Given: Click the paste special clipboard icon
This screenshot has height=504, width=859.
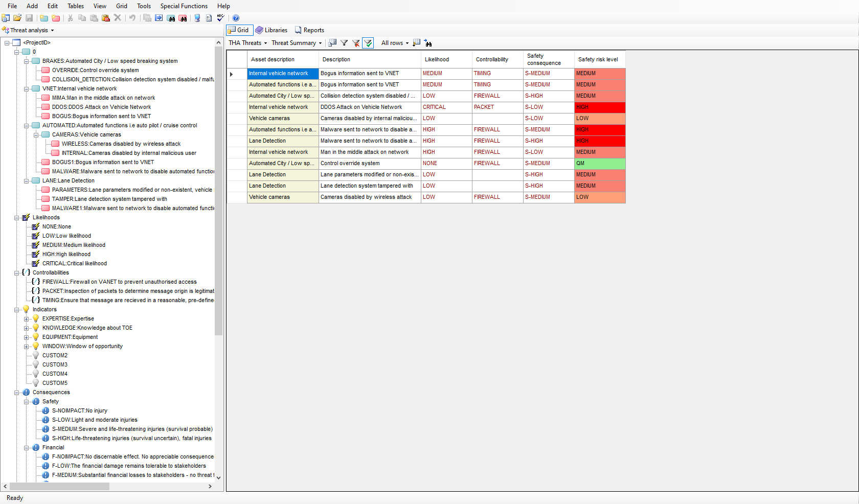Looking at the screenshot, I should click(x=106, y=18).
